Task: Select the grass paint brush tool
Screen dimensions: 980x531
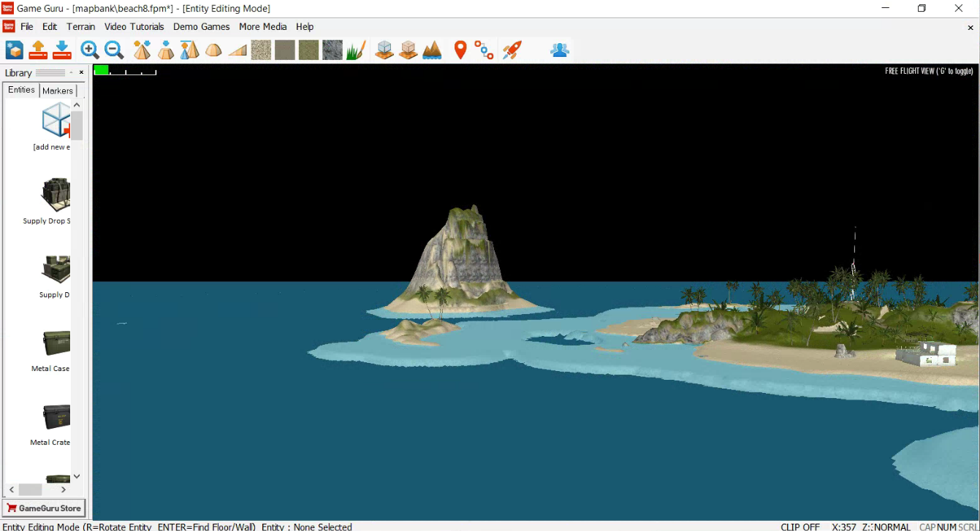Action: pyautogui.click(x=356, y=50)
